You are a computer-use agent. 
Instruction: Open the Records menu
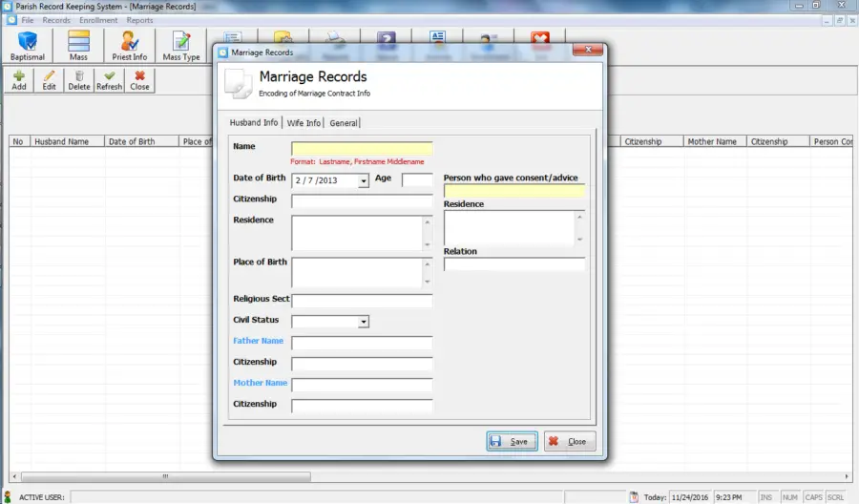56,20
